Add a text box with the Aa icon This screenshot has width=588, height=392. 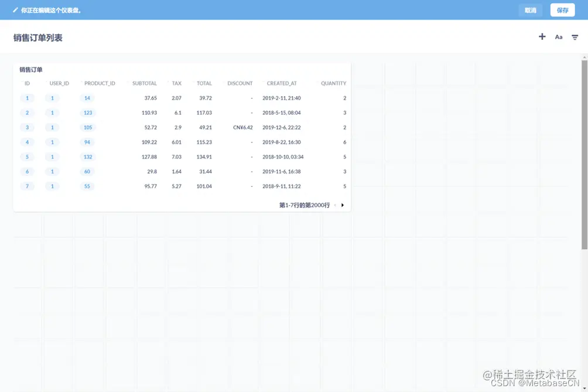tap(558, 37)
